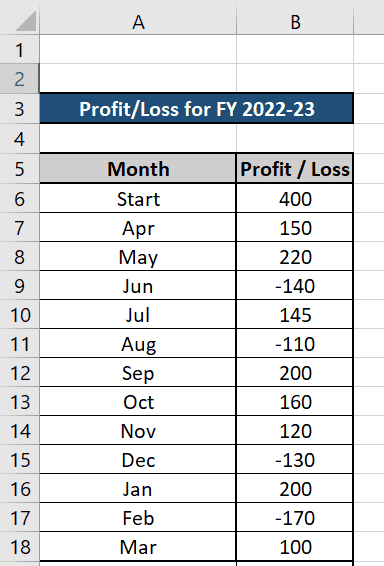
Task: Click the Start cell in column A
Action: point(138,198)
